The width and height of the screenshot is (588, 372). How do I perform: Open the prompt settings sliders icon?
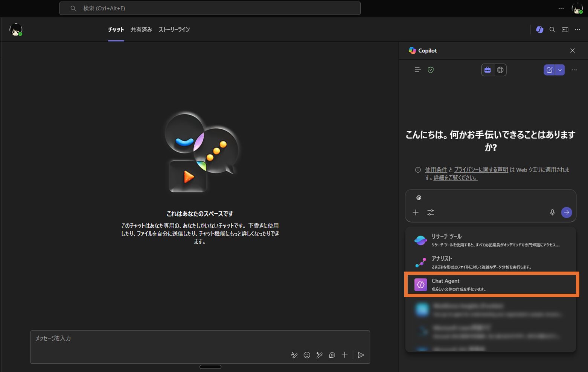[x=431, y=213]
